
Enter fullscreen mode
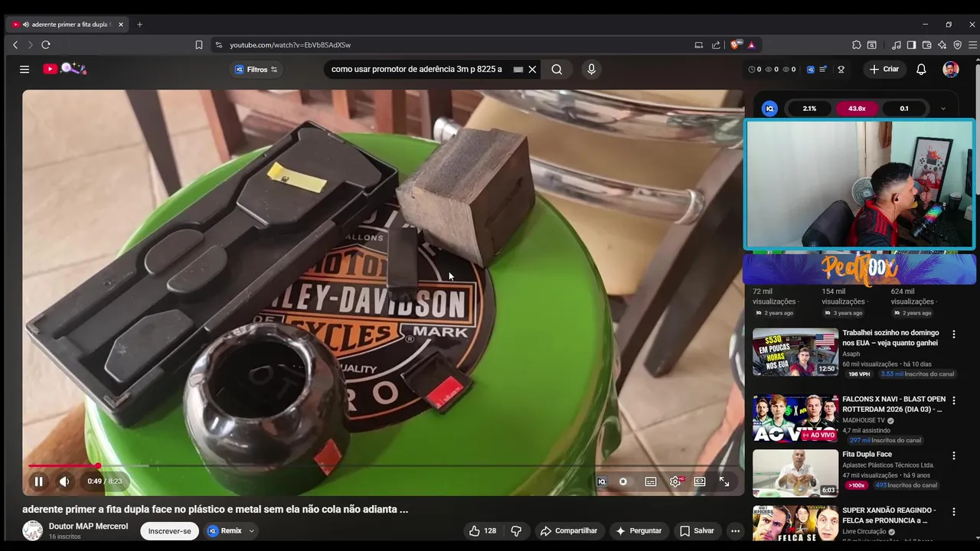point(724,481)
